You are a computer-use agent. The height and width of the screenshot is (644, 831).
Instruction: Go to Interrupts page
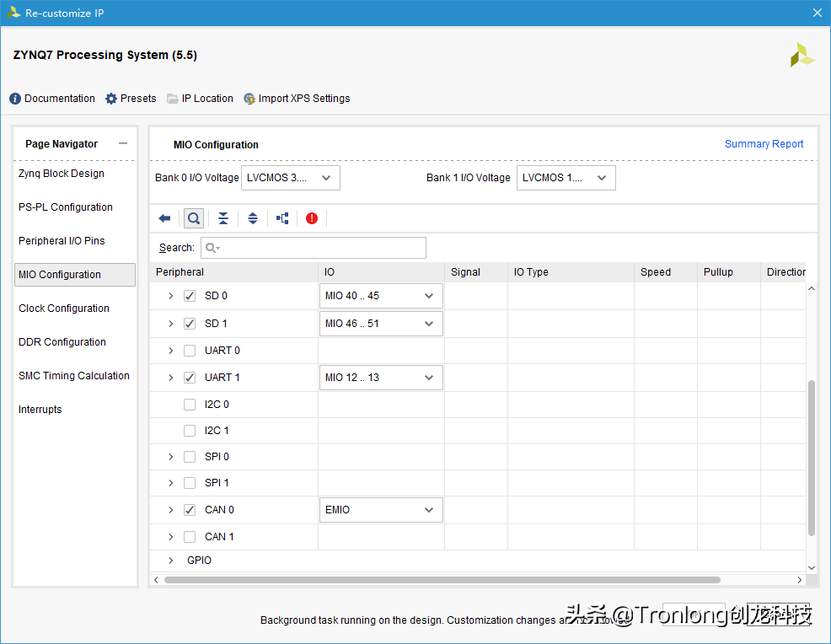tap(40, 409)
